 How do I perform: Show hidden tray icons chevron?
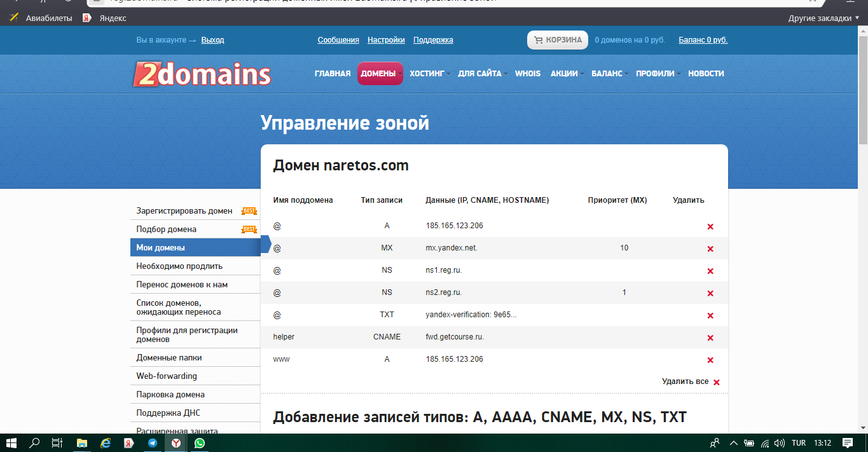733,443
